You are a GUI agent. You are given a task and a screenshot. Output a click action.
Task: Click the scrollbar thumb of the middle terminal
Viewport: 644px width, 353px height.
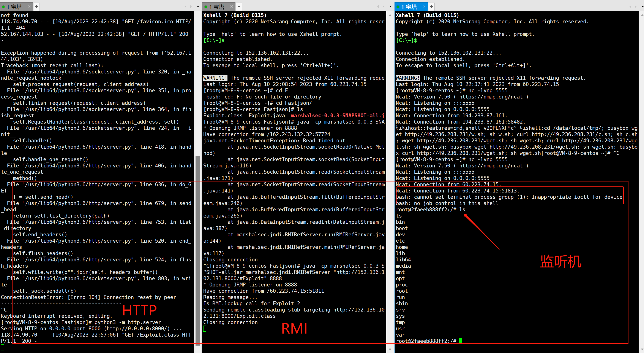click(390, 175)
